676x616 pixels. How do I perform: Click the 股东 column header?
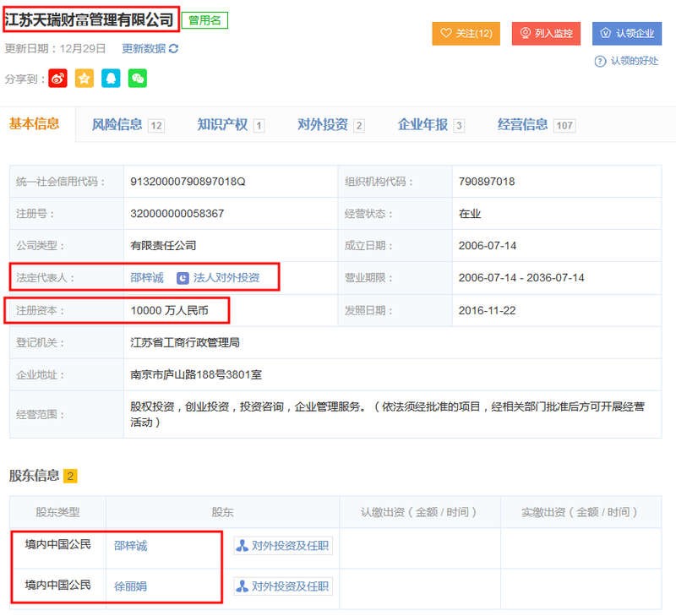(222, 512)
